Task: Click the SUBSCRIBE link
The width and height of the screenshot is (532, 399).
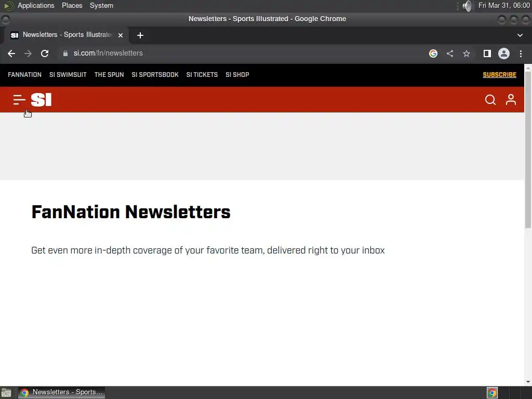Action: coord(499,75)
